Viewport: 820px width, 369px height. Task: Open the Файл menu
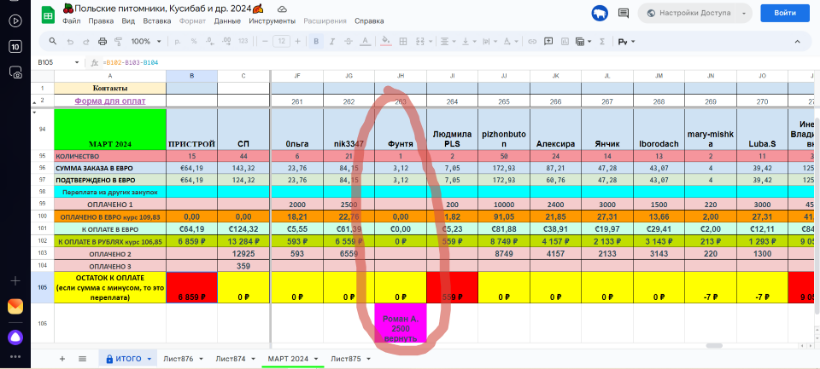coord(71,21)
